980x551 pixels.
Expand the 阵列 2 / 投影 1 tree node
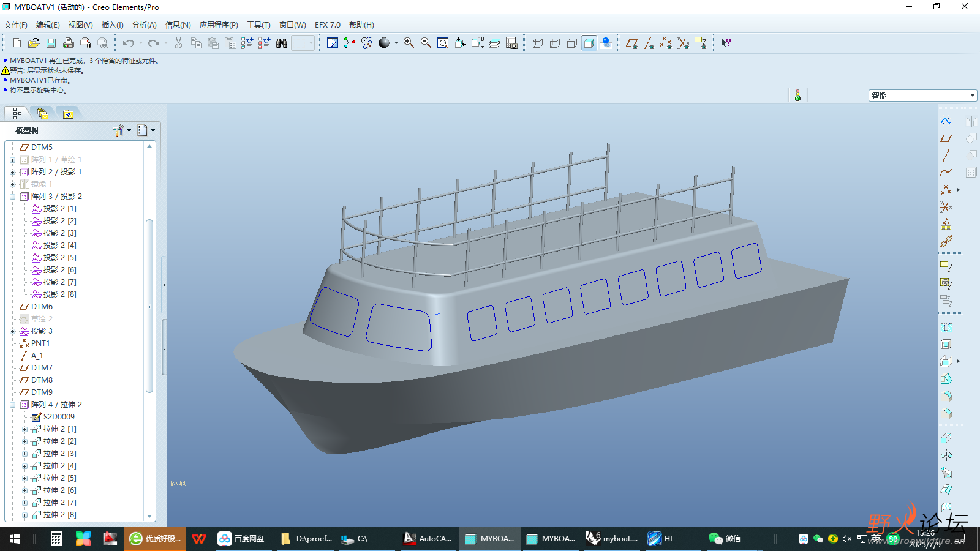click(x=13, y=172)
